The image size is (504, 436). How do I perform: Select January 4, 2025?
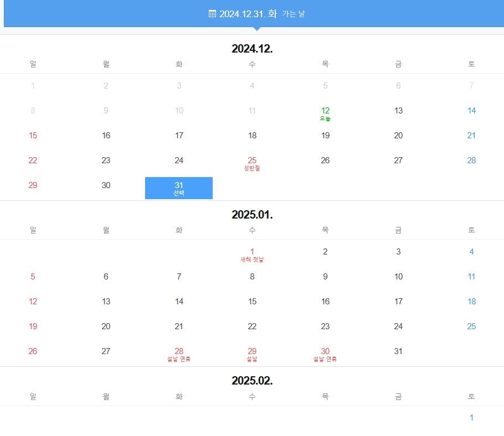[471, 252]
